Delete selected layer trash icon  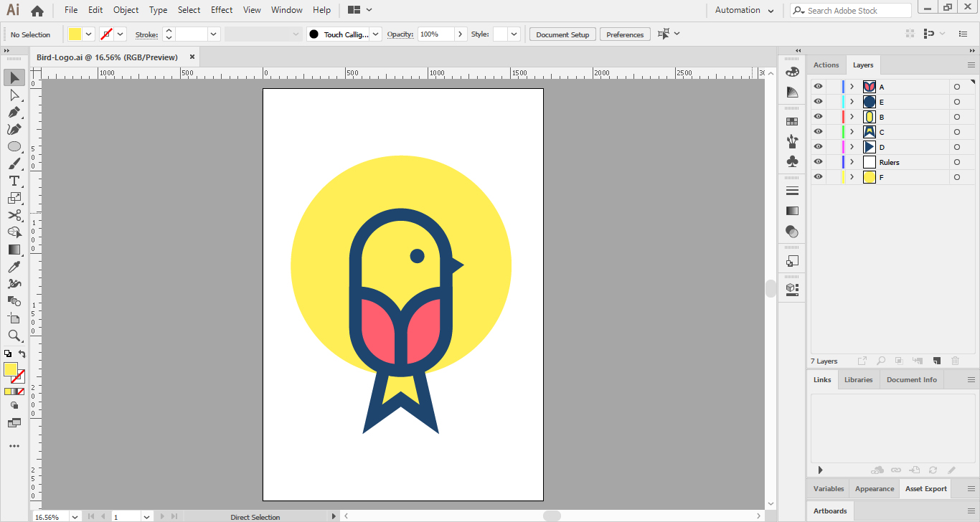click(955, 361)
